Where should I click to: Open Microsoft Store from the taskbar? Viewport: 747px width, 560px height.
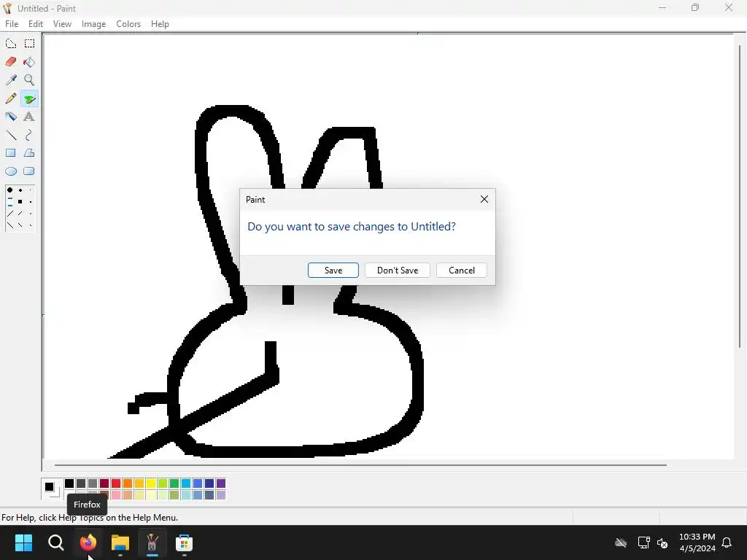point(184,542)
